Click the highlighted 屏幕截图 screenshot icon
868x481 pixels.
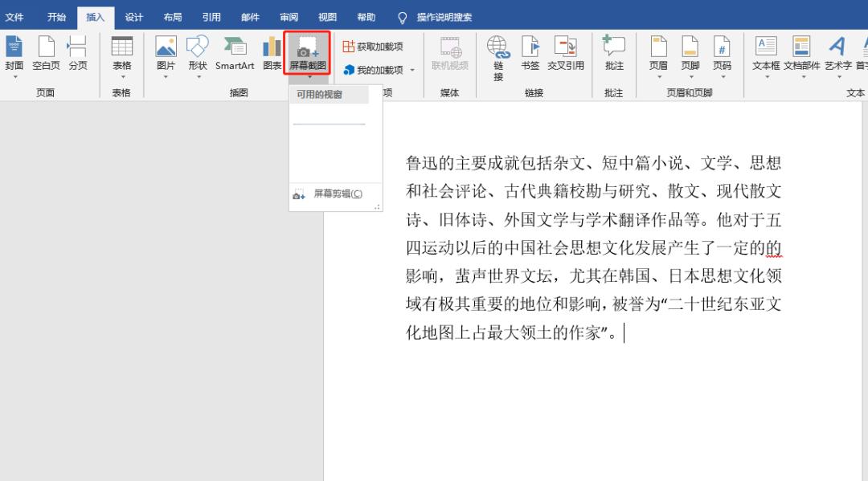click(x=305, y=50)
